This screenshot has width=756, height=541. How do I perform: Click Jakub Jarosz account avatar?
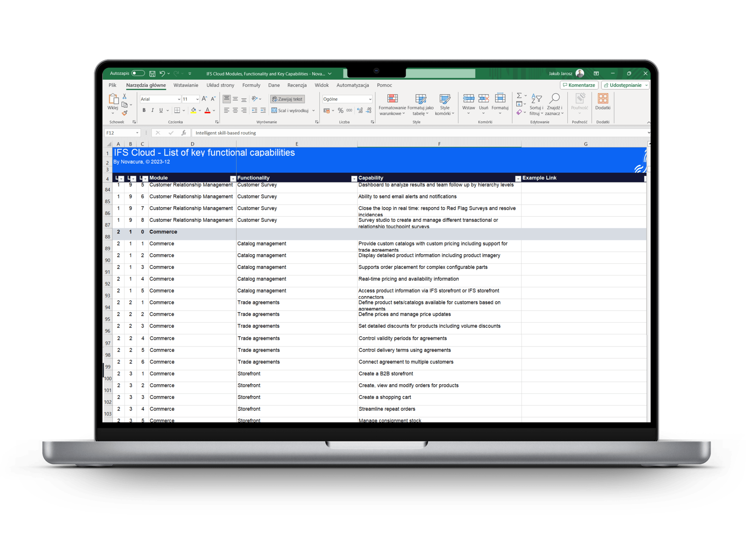click(x=579, y=73)
